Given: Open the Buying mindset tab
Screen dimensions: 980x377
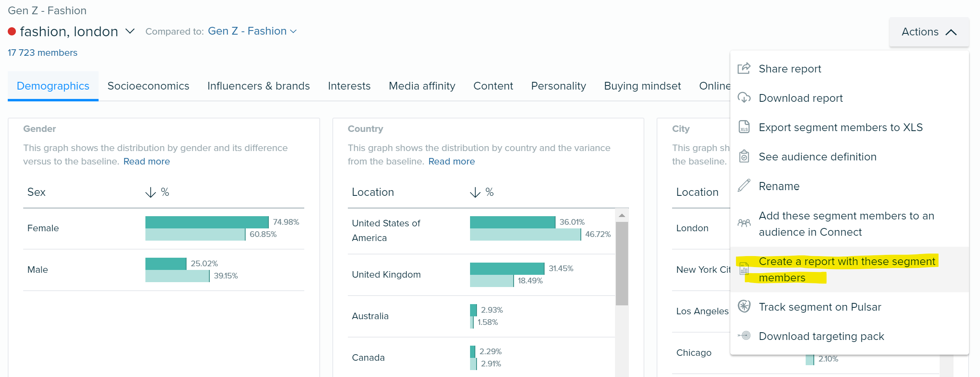Looking at the screenshot, I should tap(642, 86).
